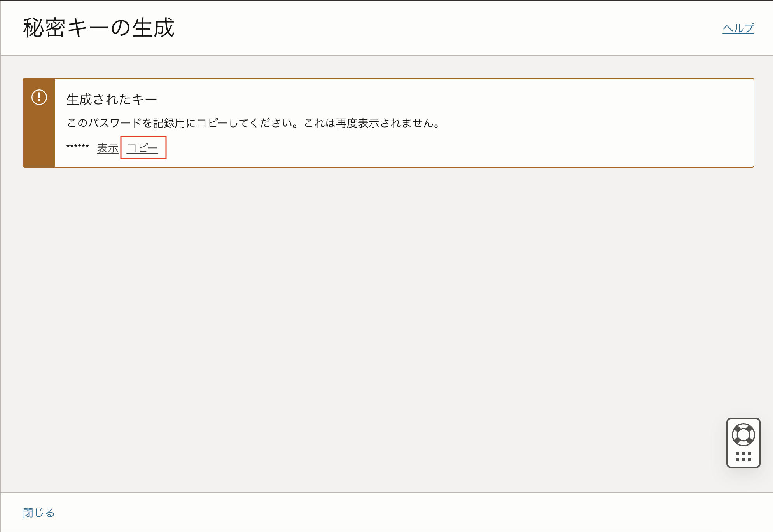Viewport: 773px width, 532px height.
Task: Close the dialog with 閉じる
Action: [38, 513]
